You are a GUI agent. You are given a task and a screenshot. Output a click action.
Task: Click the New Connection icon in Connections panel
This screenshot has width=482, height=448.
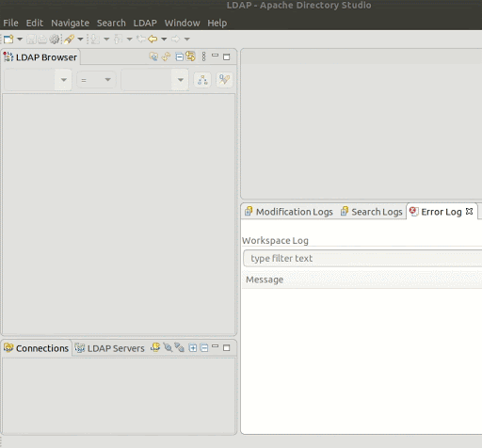click(x=155, y=347)
